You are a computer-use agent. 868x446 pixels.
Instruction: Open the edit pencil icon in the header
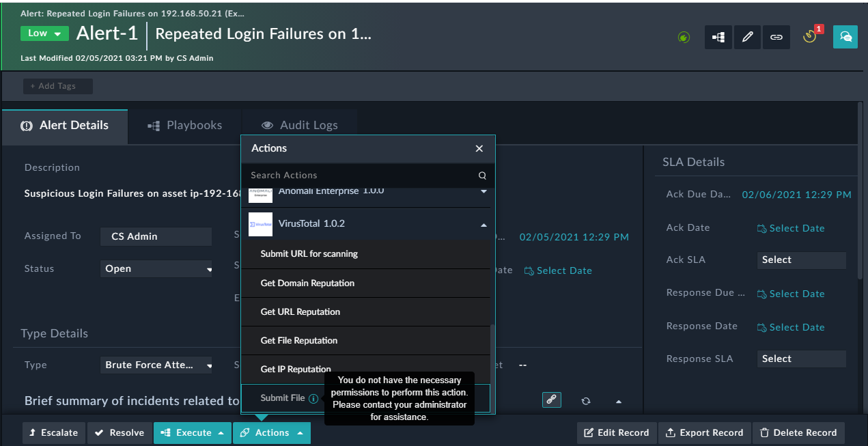pyautogui.click(x=747, y=37)
